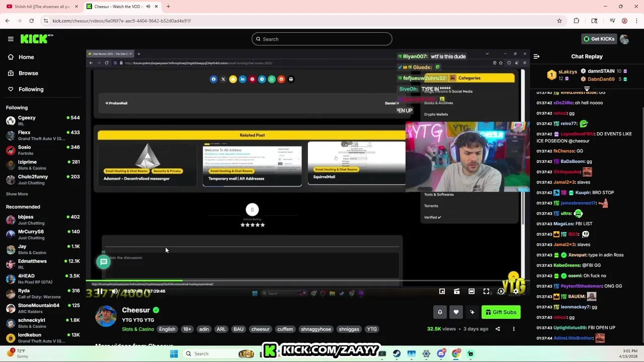Bookmark this page with the star
The height and width of the screenshot is (362, 644).
[x=559, y=21]
